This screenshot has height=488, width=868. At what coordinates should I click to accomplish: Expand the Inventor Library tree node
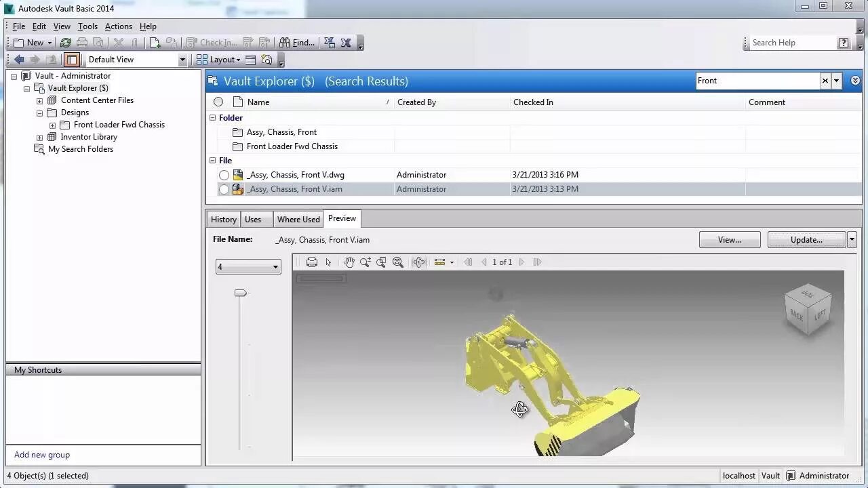[40, 138]
